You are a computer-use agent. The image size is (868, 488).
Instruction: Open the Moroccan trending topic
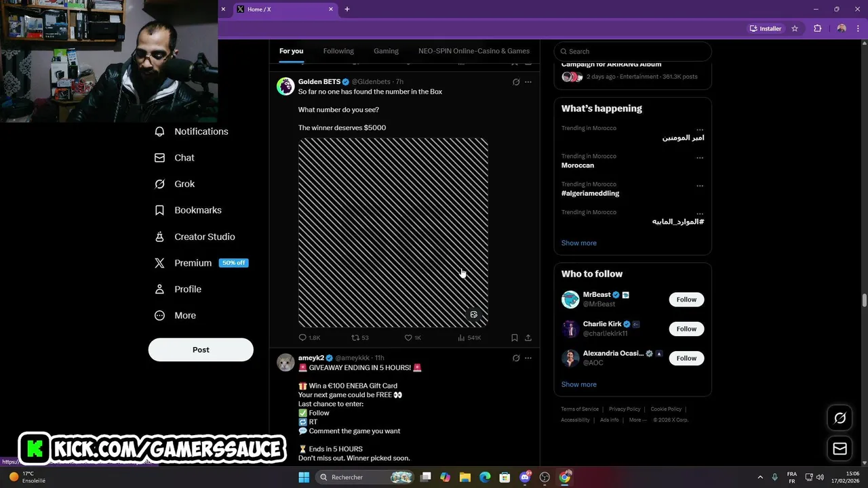[578, 165]
